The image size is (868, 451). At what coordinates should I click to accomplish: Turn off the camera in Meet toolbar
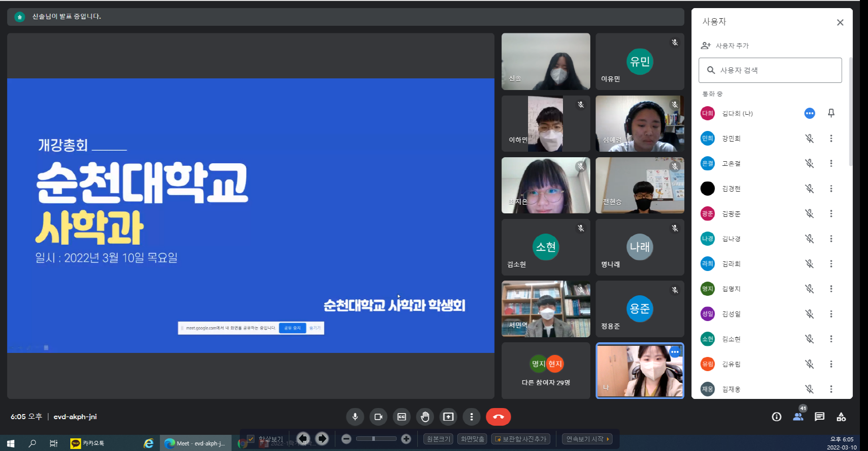[378, 417]
